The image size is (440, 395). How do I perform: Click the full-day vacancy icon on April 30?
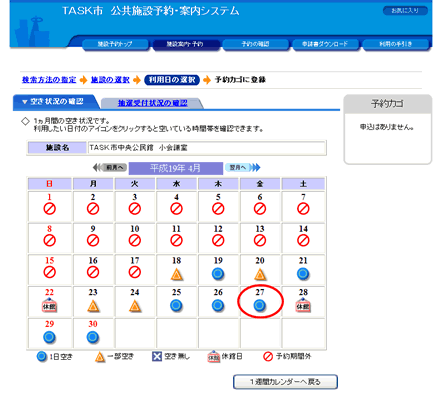coord(93,337)
